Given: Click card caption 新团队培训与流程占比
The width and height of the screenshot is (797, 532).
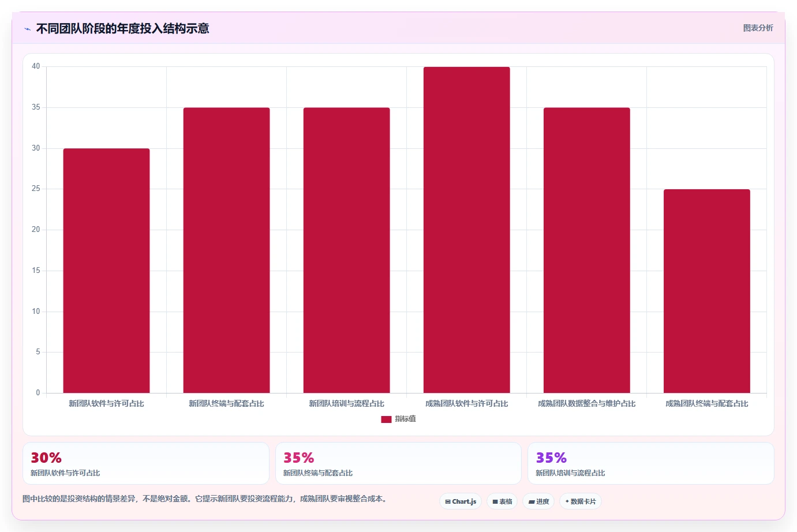Looking at the screenshot, I should click(570, 473).
